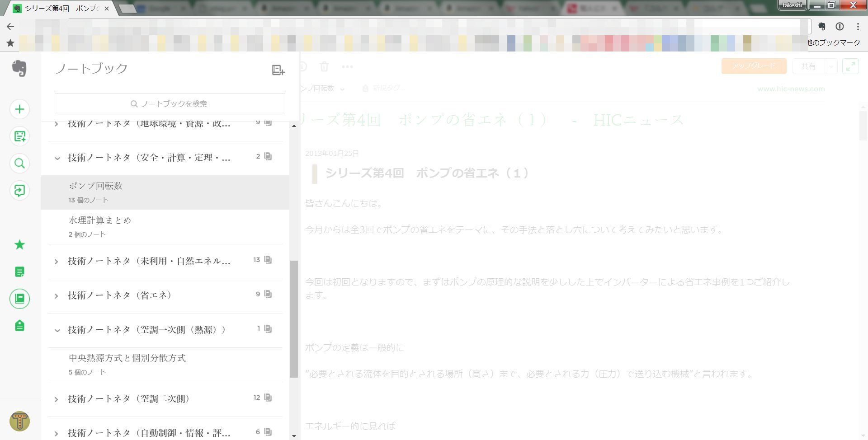This screenshot has width=868, height=440.
Task: Click stack icon for 空調二次側 row
Action: (x=268, y=398)
